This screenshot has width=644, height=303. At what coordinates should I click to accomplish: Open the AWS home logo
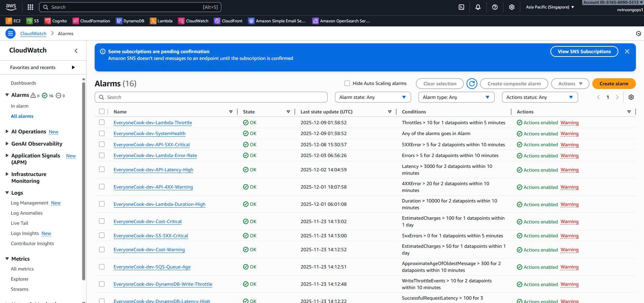(11, 7)
